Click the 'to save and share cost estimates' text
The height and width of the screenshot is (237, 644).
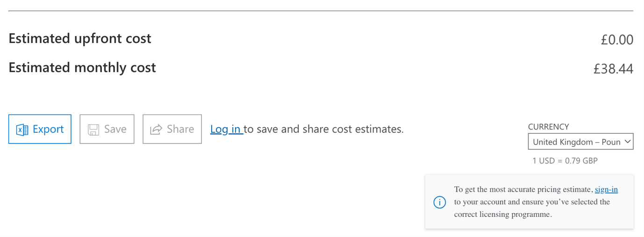point(323,129)
